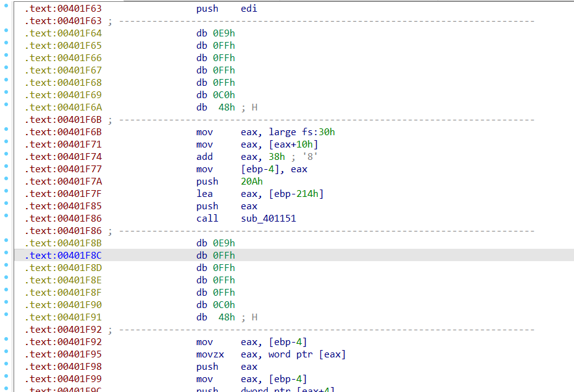Click the movzx mnemonic at 00401F95
This screenshot has height=392, width=574.
(x=210, y=354)
